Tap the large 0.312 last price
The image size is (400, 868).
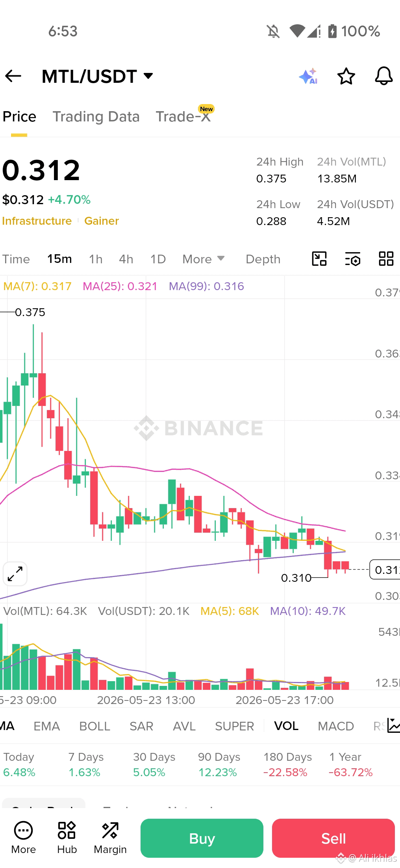[x=41, y=170]
